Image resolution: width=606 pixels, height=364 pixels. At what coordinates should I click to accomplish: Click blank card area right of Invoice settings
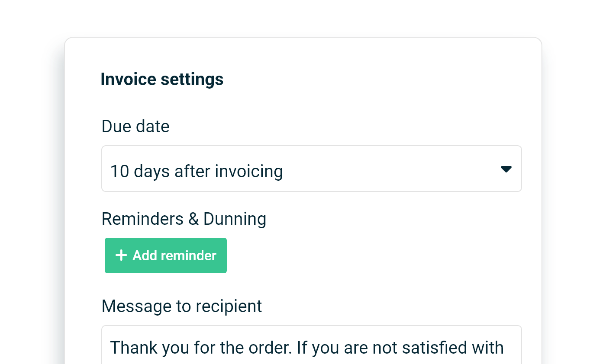pos(381,80)
